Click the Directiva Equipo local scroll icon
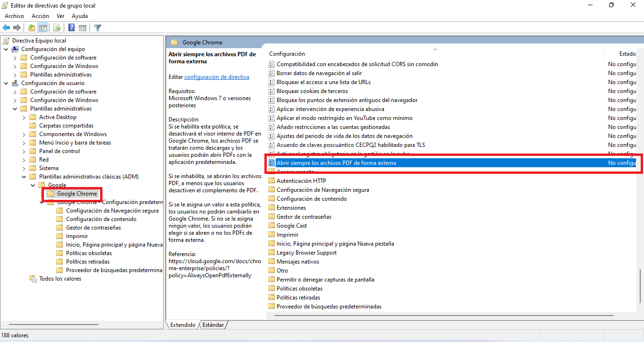This screenshot has width=644, height=342. click(x=7, y=41)
